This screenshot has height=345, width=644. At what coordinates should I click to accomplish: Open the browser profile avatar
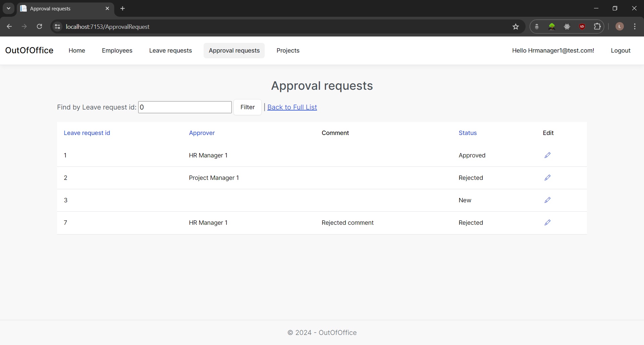coord(620,26)
